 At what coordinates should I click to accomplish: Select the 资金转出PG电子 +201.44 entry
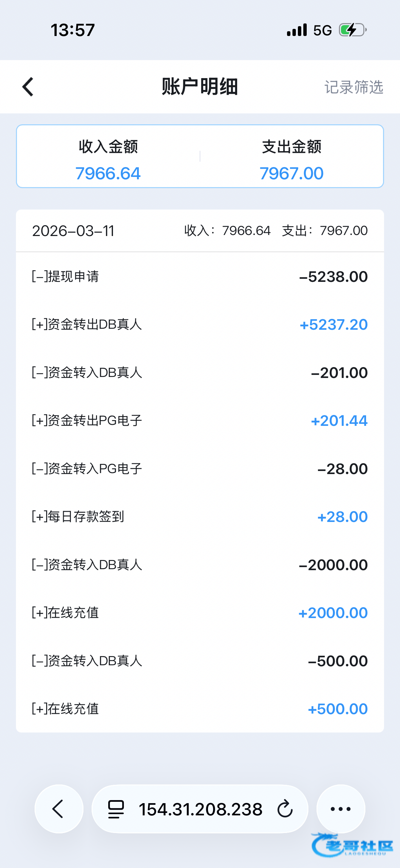200,421
